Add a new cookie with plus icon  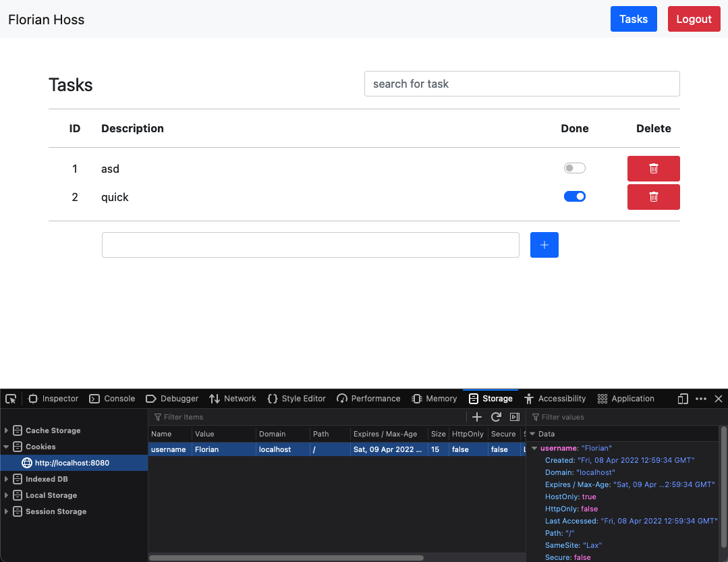point(477,417)
